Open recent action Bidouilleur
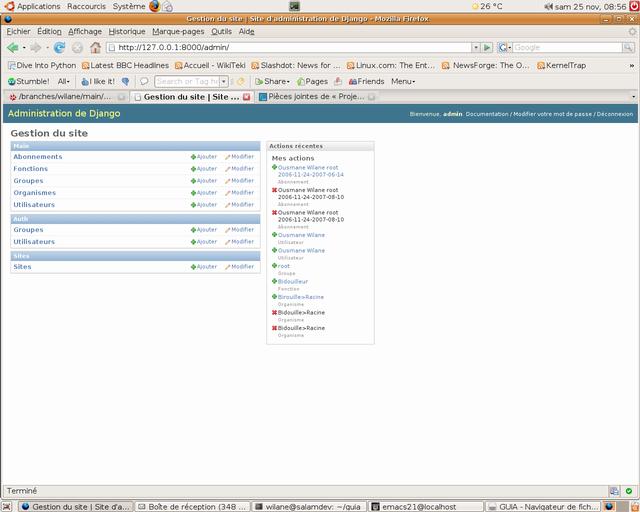 tap(293, 282)
